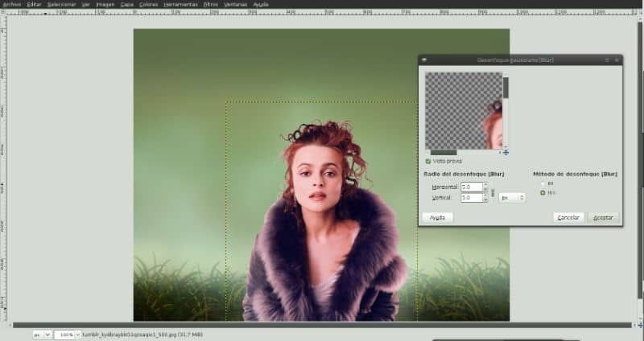Open the px unit dropdown in blur dialog
Image resolution: width=644 pixels, height=341 pixels.
(x=511, y=197)
